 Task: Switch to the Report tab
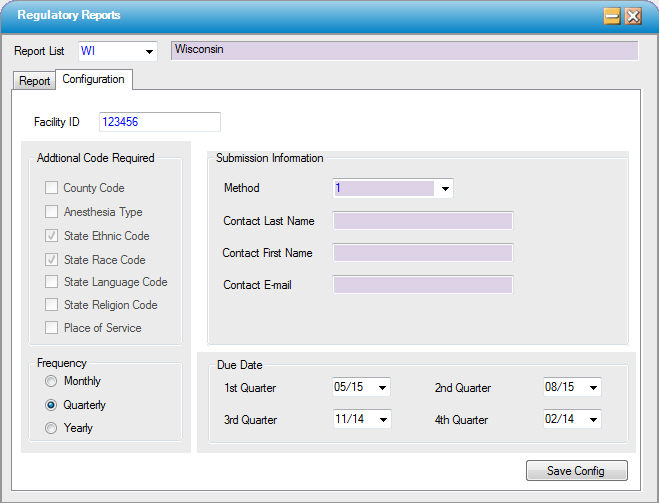35,81
